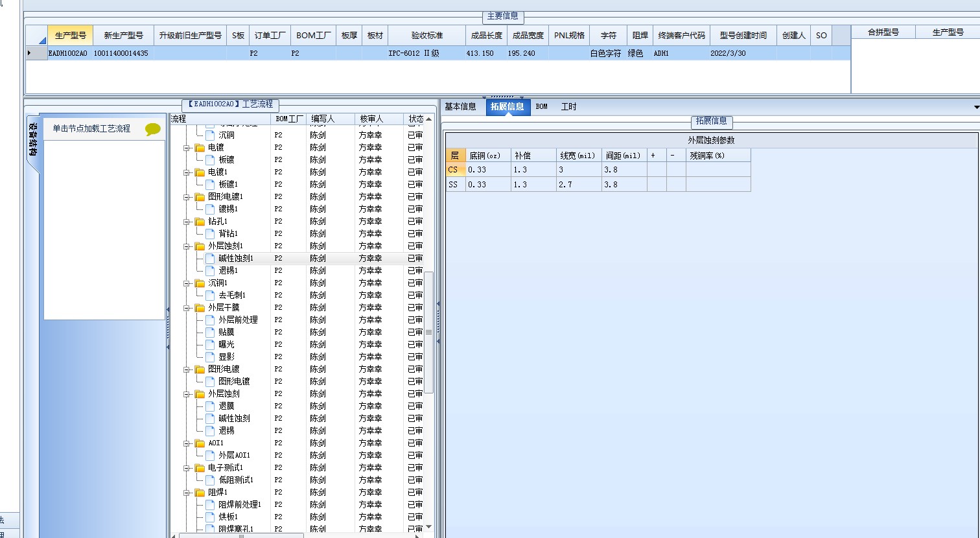The height and width of the screenshot is (538, 980).
Task: Click the green speech bubble icon
Action: click(152, 129)
